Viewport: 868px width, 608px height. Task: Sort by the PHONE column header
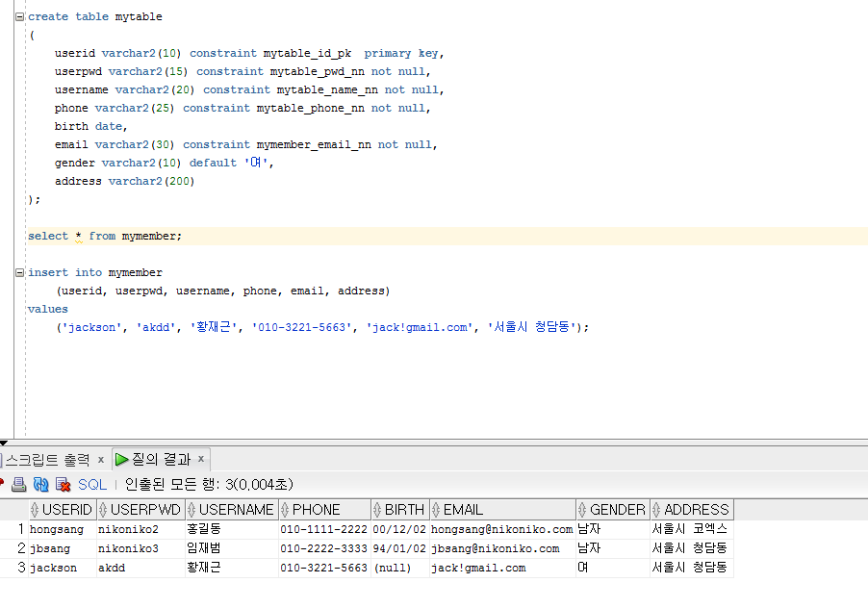[x=325, y=510]
